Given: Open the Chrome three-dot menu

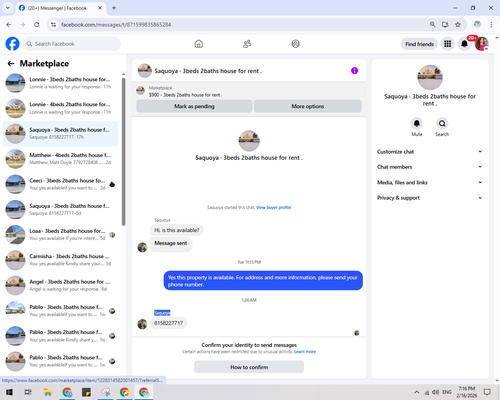Looking at the screenshot, I should click(x=491, y=25).
